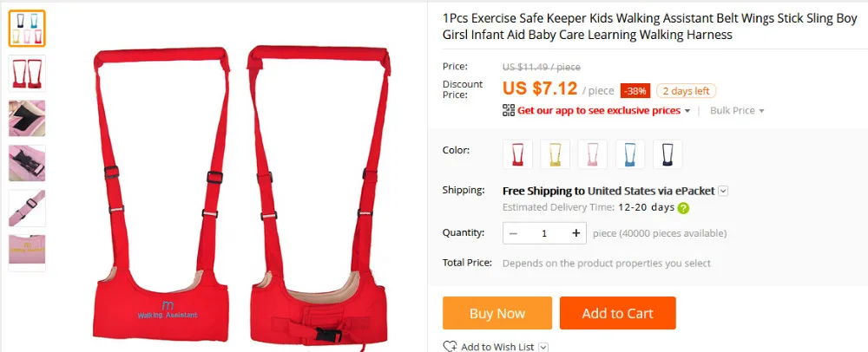Click the Buy Now button
868x352 pixels.
pos(497,313)
